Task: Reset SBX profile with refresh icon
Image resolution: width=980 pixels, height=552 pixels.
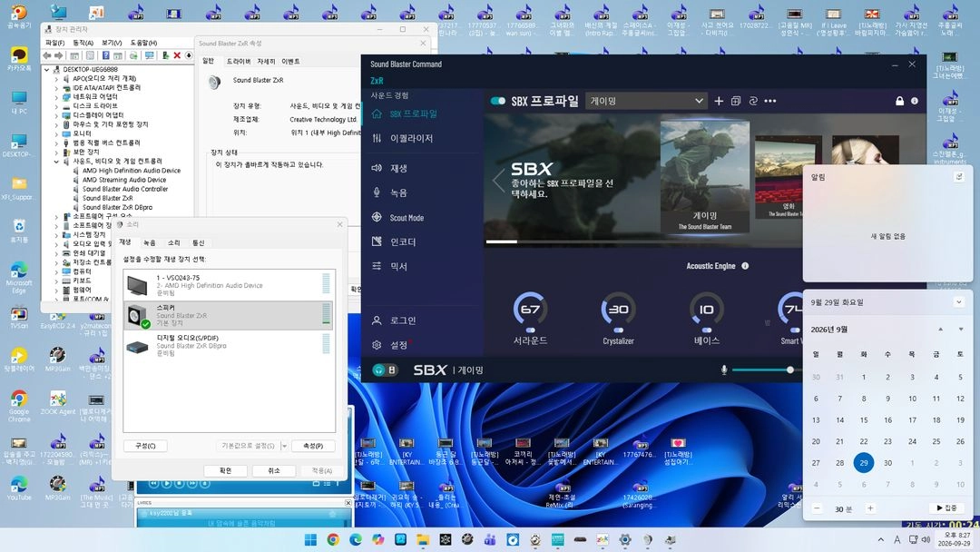Action: pyautogui.click(x=753, y=101)
